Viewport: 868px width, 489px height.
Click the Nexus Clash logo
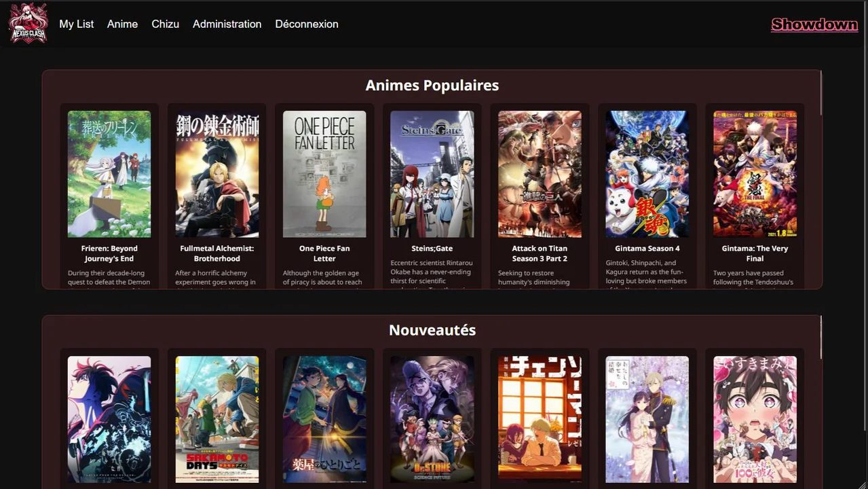point(29,24)
